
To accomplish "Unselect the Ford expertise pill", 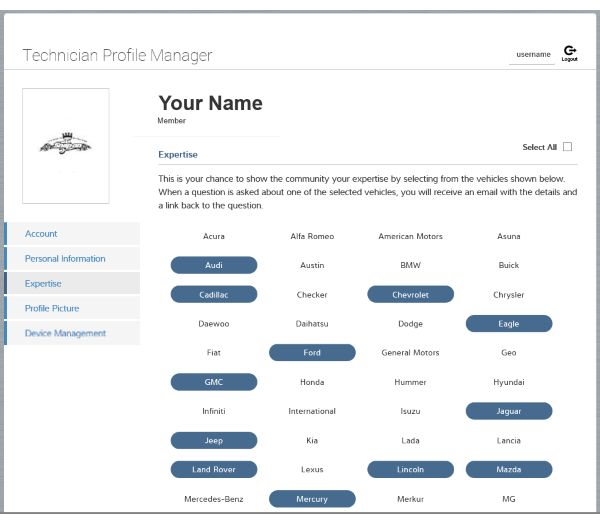I will [312, 353].
